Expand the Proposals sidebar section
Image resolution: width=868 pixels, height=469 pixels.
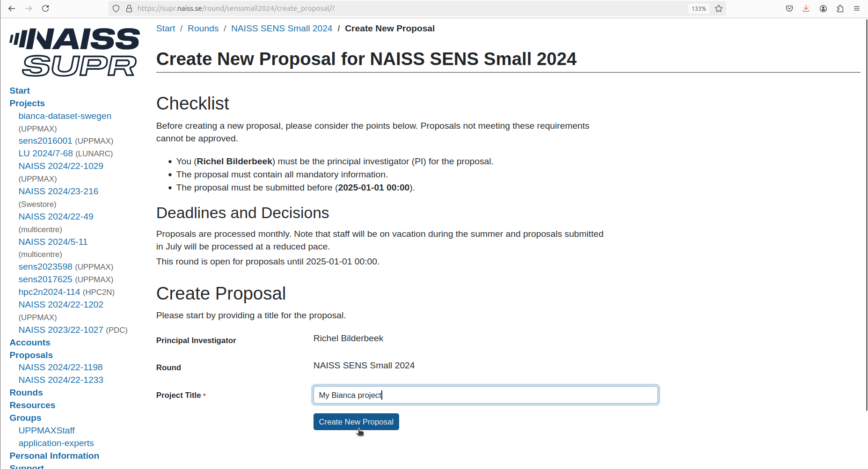pos(31,355)
